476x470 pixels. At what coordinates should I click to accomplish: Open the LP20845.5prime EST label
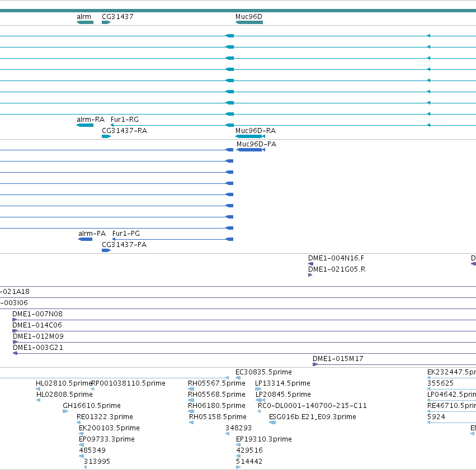point(283,395)
